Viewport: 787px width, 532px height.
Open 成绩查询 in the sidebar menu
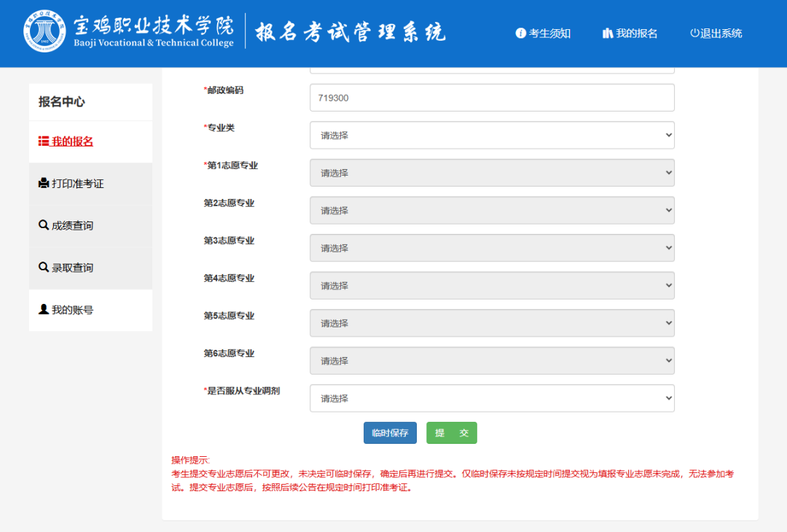point(72,226)
